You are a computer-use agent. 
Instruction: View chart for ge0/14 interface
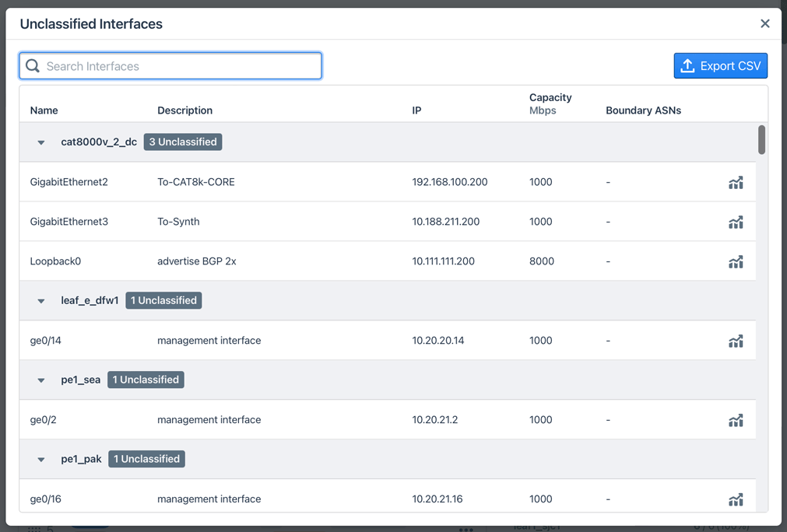point(736,341)
